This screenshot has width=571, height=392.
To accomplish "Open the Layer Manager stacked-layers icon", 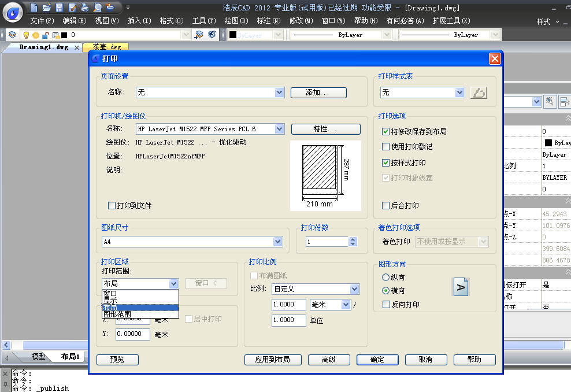I will click(x=12, y=35).
